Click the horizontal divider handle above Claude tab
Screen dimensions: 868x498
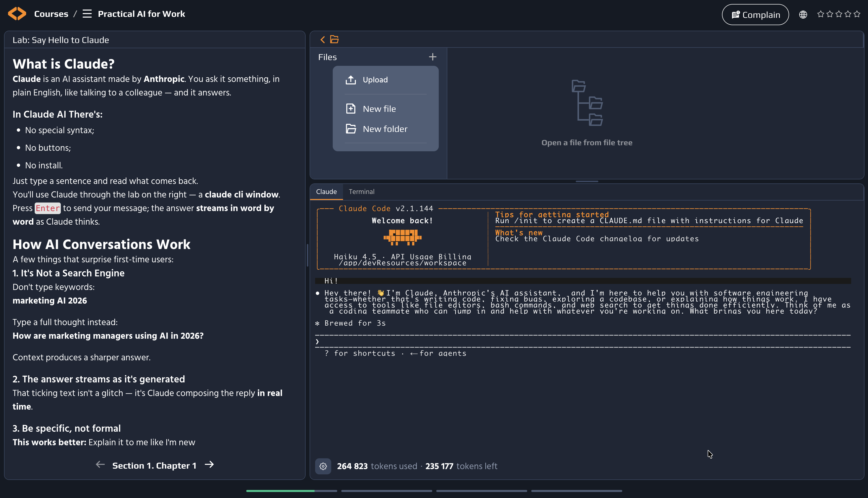click(x=587, y=181)
